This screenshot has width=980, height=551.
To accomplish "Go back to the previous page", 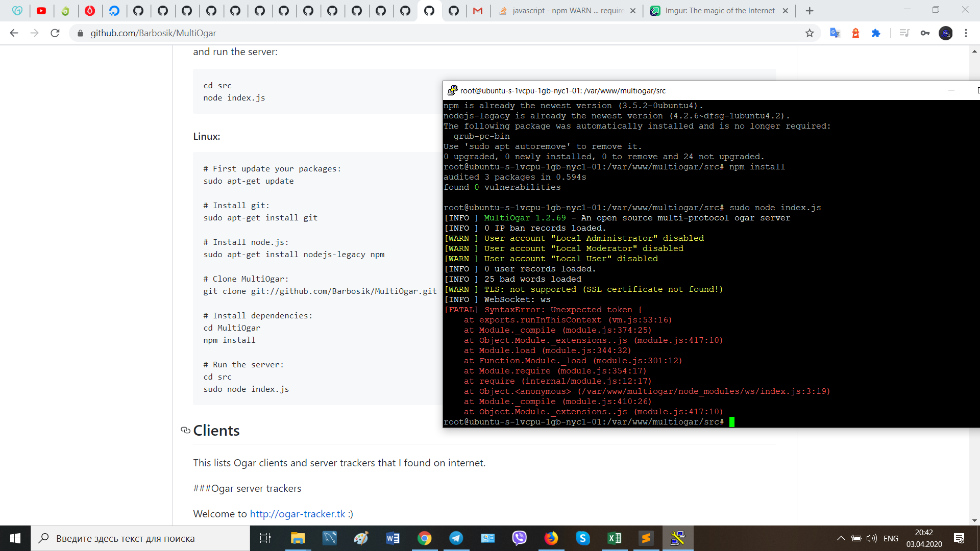I will pyautogui.click(x=14, y=33).
